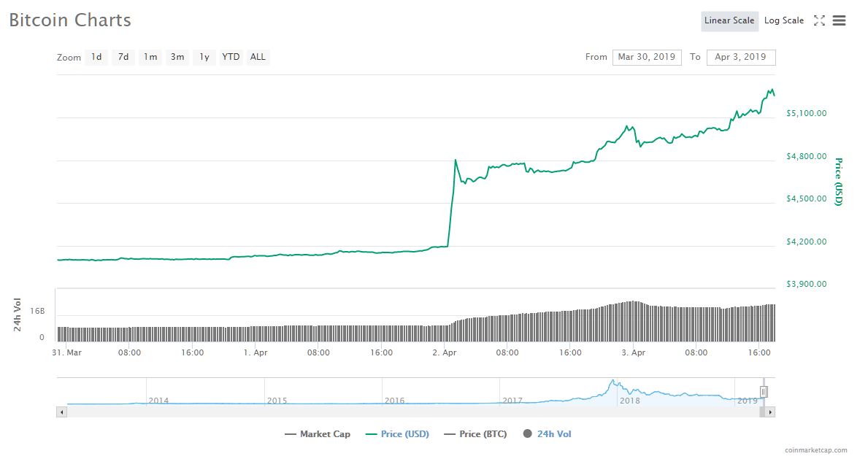Open the hamburger chart menu
Viewport: 868px width, 459px height.
[839, 20]
